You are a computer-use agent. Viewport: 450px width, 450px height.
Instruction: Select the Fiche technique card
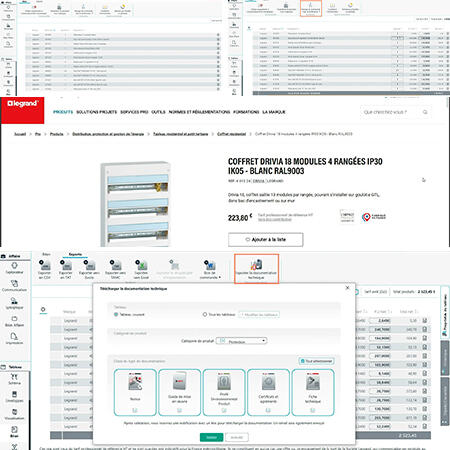tap(313, 392)
